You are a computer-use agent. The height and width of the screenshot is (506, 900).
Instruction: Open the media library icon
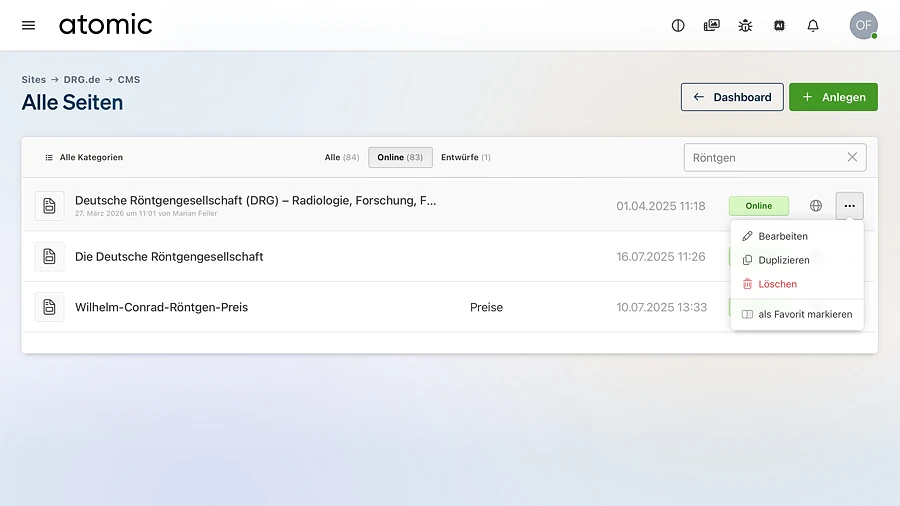(712, 25)
